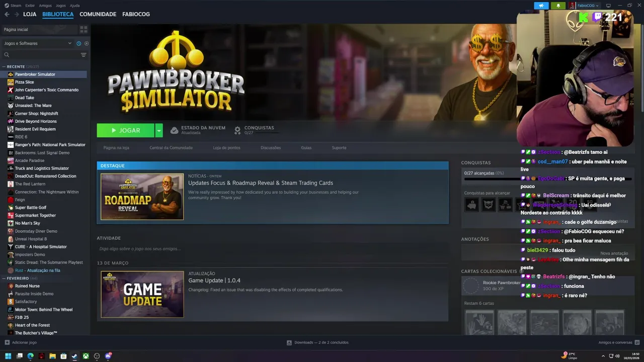Open the Steam menu
The height and width of the screenshot is (362, 644).
coord(13,6)
